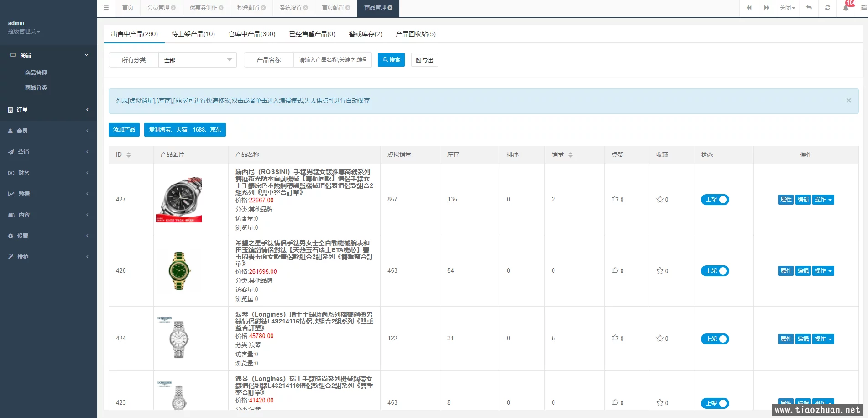The width and height of the screenshot is (868, 418).
Task: Click the tabs scroll-right double arrow icon
Action: coord(767,8)
